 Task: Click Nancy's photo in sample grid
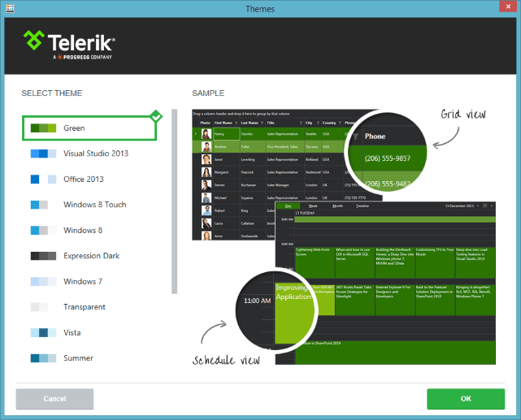tap(206, 134)
